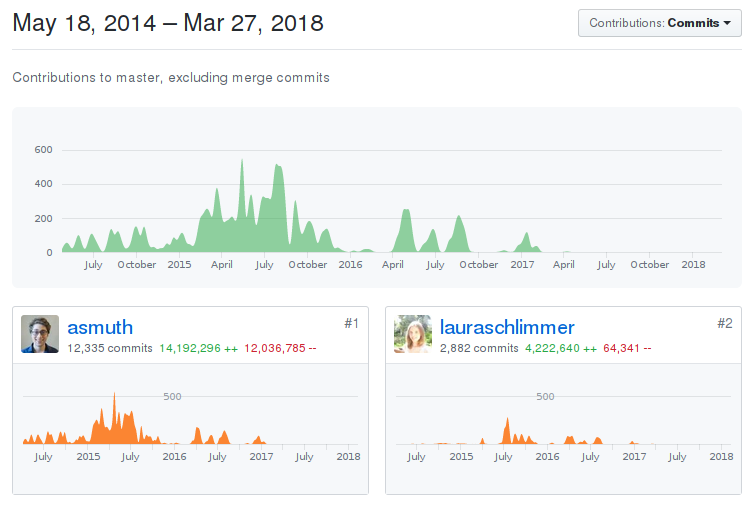Click the 'Contributions to master' description text
Viewport: 754px width, 505px height.
(171, 77)
